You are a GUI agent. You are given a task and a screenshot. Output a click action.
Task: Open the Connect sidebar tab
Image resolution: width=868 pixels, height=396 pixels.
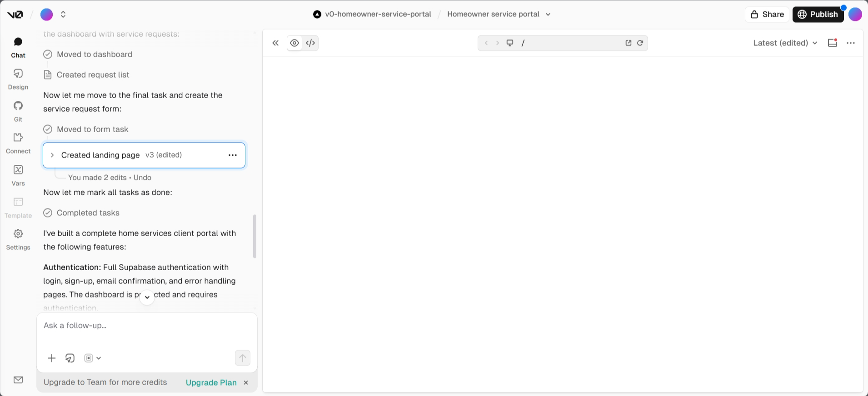tap(18, 144)
